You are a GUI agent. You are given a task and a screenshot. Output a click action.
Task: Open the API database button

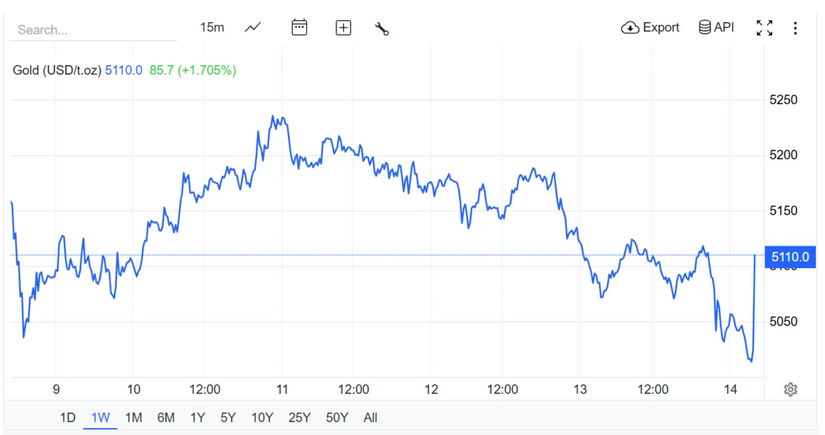[x=716, y=27]
